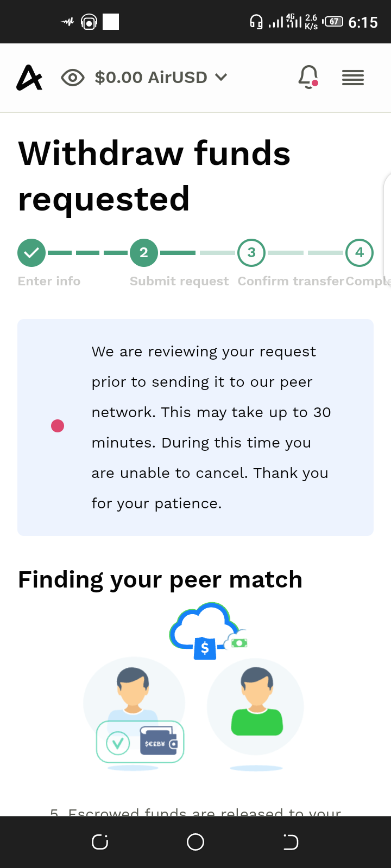Go to step 3 Confirm transfer circle
Image resolution: width=391 pixels, height=868 pixels.
pyautogui.click(x=251, y=253)
